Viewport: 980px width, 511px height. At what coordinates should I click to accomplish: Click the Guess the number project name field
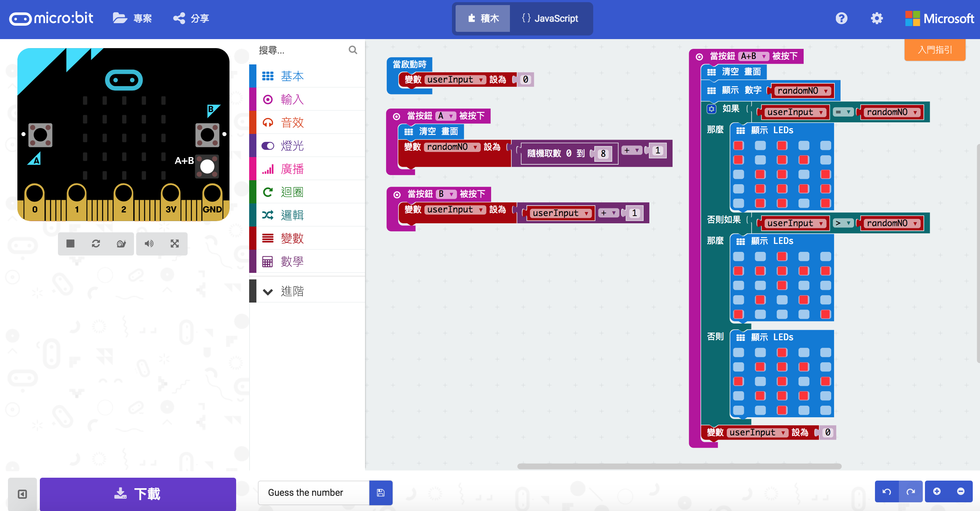(x=314, y=493)
